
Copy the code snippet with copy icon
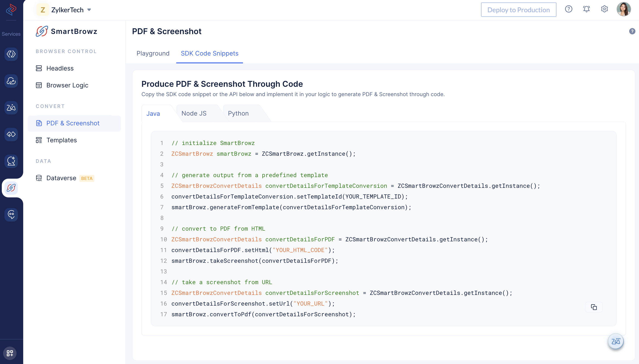tap(594, 307)
